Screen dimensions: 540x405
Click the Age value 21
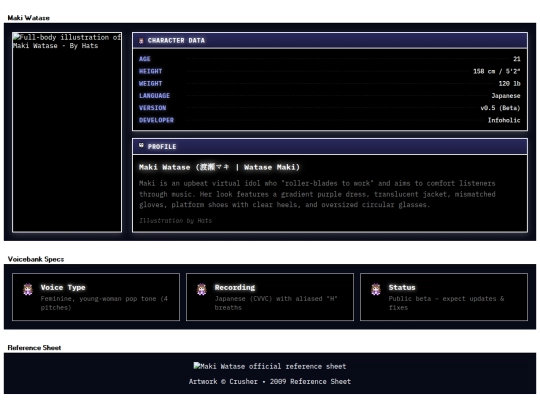tap(517, 59)
